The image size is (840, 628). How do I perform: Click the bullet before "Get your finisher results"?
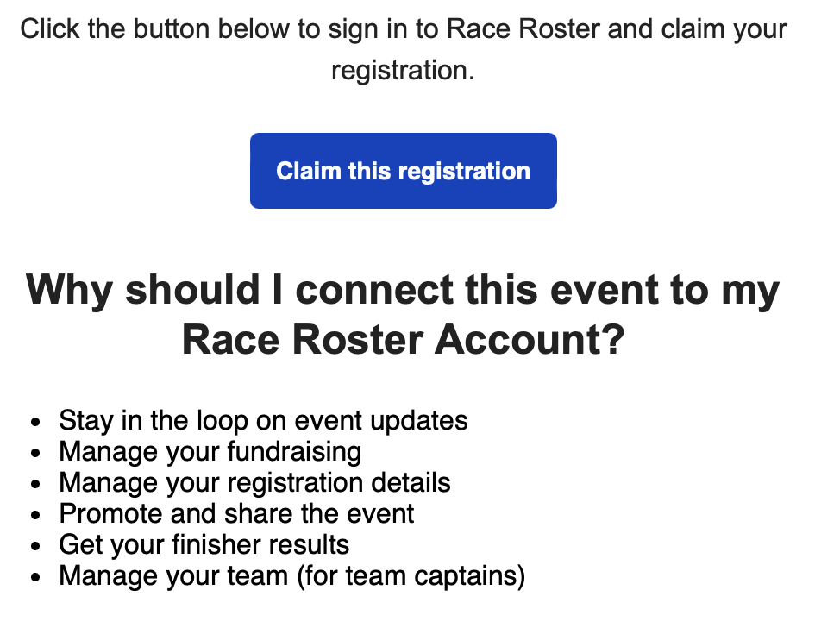(x=35, y=547)
